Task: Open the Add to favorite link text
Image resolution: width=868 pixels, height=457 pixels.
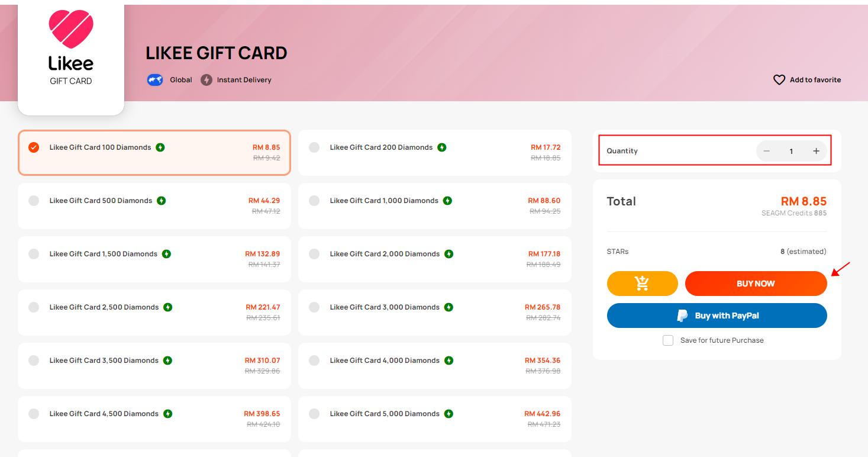Action: pos(815,80)
